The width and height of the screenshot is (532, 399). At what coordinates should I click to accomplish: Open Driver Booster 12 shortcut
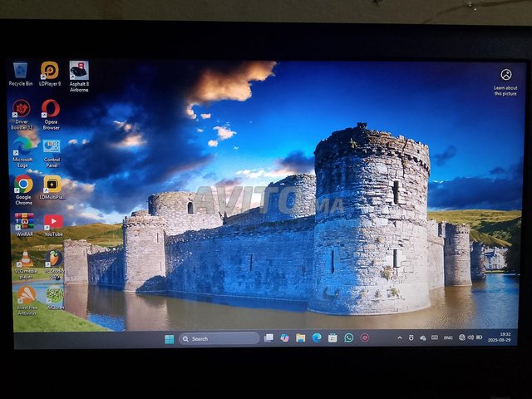[x=22, y=111]
